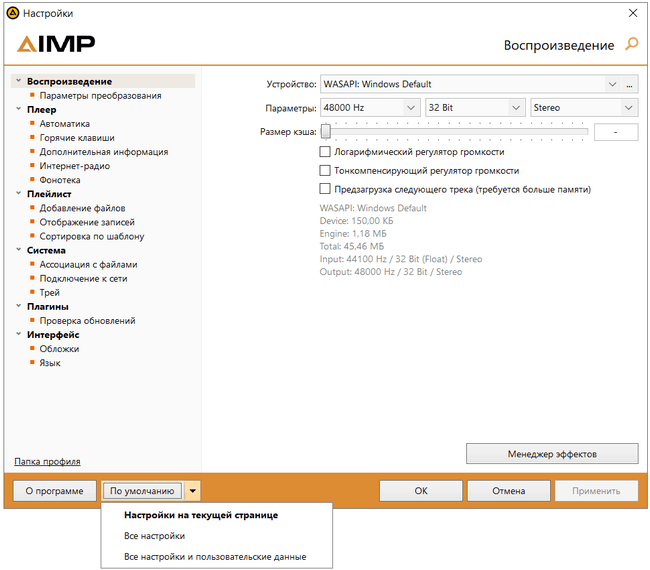This screenshot has width=650, height=570.
Task: Click the О программе button
Action: point(55,491)
